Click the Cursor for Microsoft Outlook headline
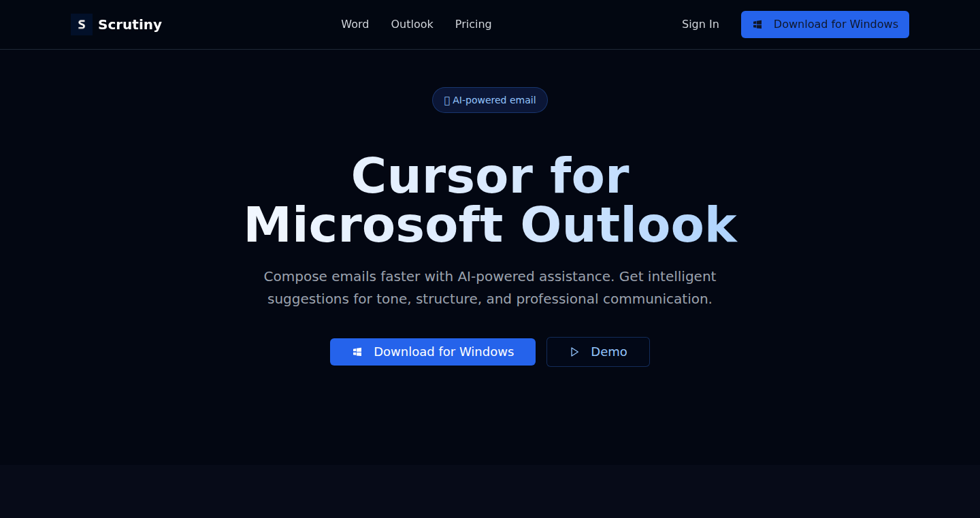Screen dimensions: 980x518 click(490, 201)
